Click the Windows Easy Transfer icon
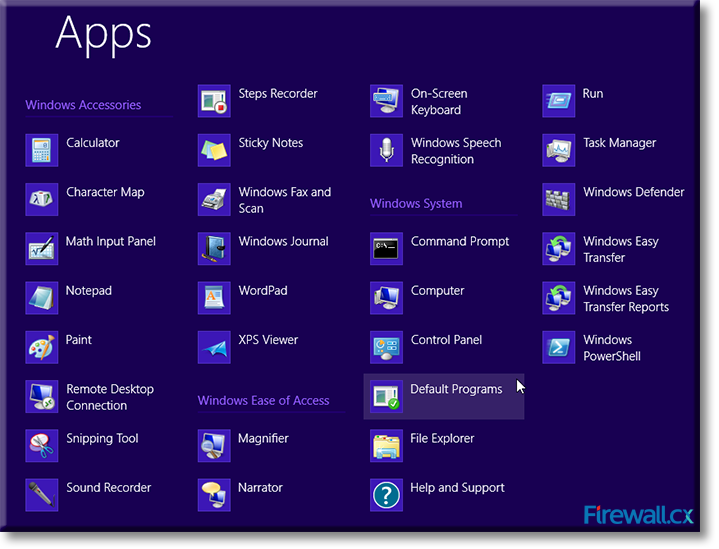The image size is (719, 549). (x=559, y=249)
